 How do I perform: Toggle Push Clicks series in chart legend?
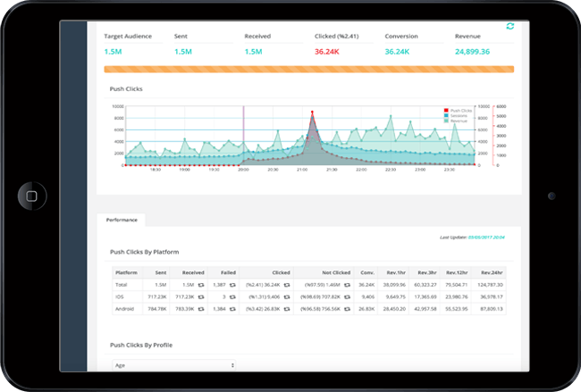pyautogui.click(x=458, y=111)
